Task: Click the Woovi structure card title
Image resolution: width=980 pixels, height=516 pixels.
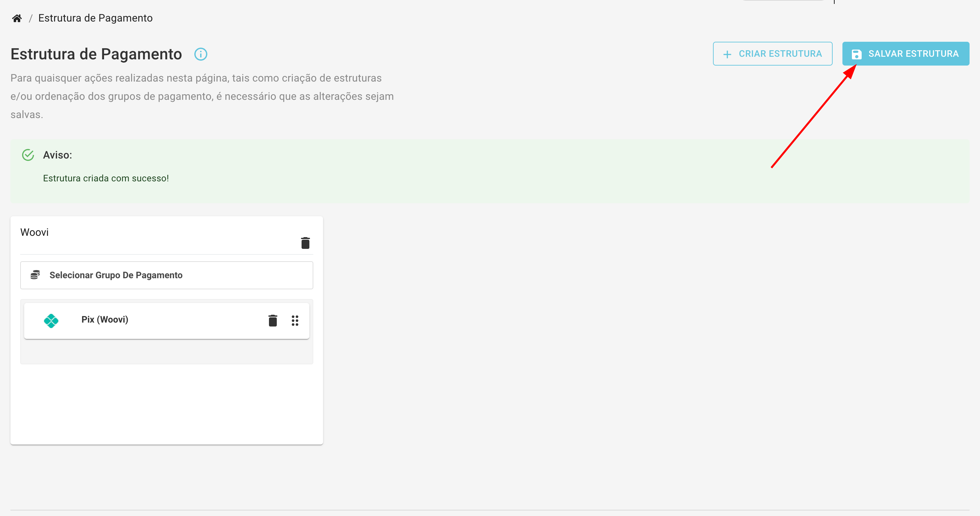Action: (34, 232)
